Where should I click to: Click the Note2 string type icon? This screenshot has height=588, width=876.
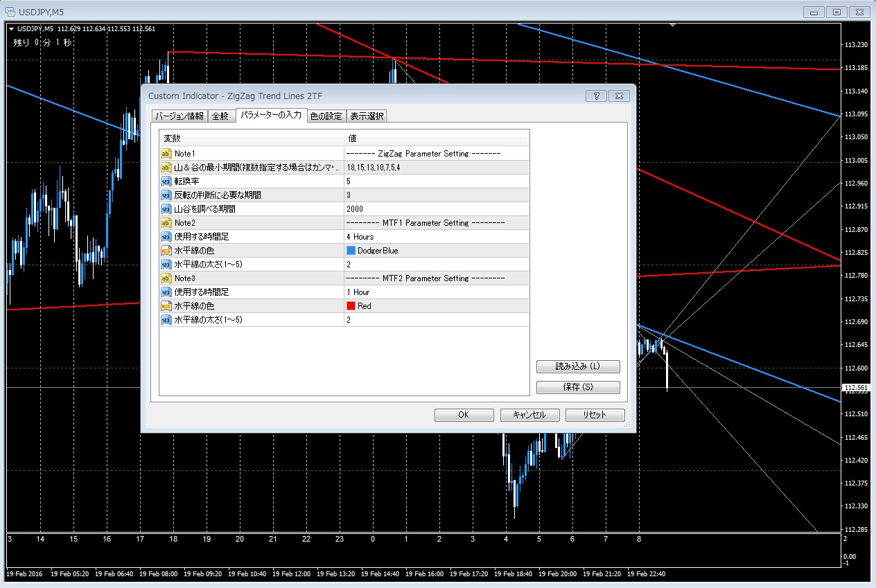click(166, 222)
